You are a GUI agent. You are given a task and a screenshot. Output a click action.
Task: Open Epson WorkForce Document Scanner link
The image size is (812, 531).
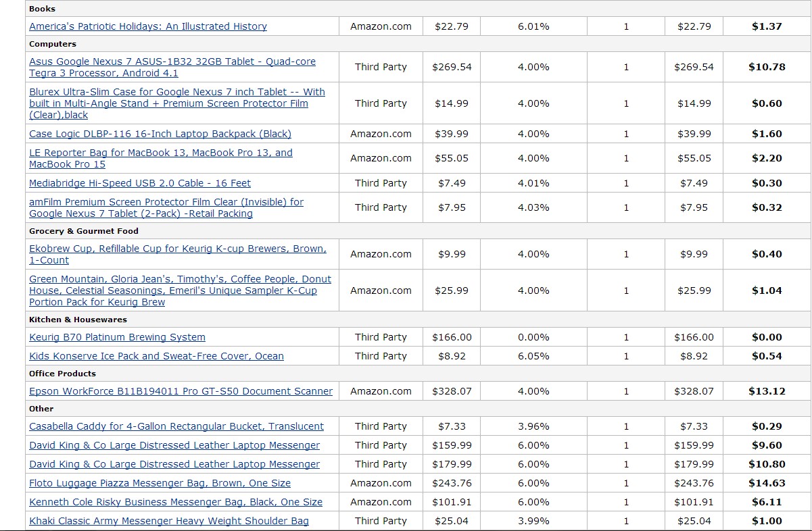(x=181, y=391)
